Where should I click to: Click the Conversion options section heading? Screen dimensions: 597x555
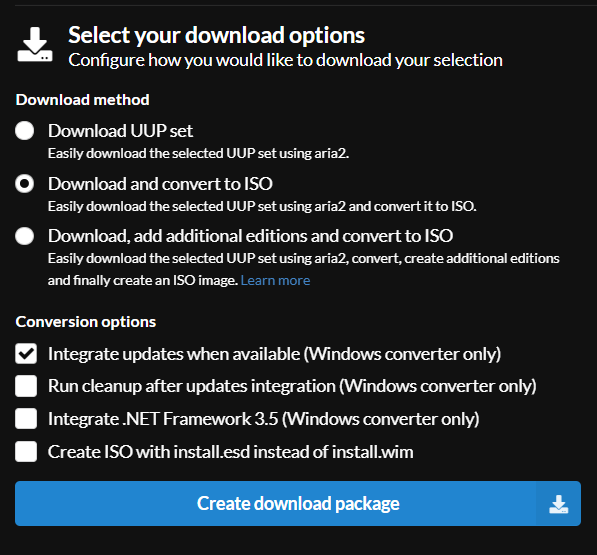click(x=86, y=322)
